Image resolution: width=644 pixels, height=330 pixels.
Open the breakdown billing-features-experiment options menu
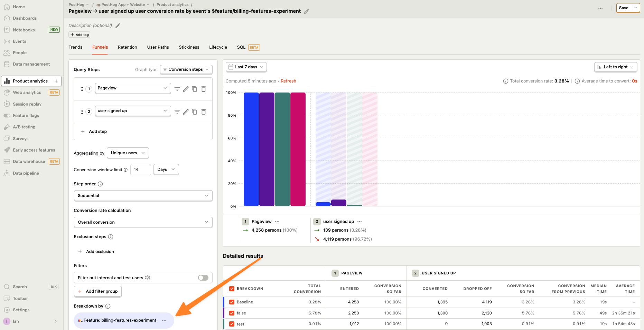164,321
